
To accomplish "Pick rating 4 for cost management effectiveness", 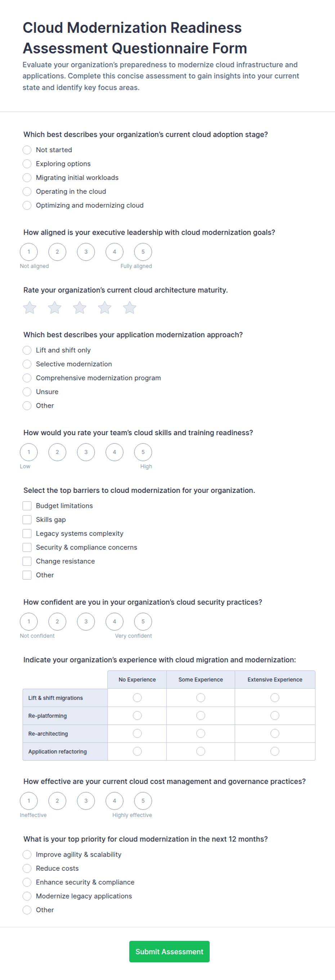I will coord(115,800).
